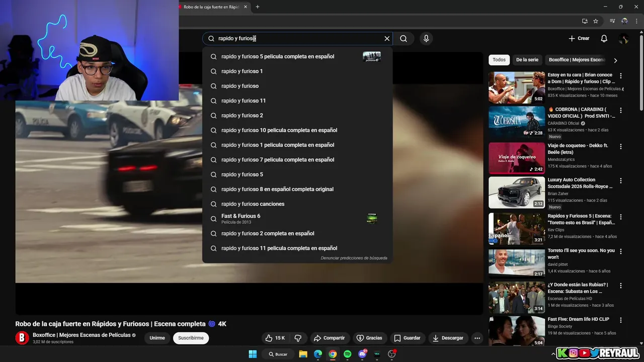
Task: Open options menu for 'Torreto I'll see you soon' video
Action: click(620, 251)
